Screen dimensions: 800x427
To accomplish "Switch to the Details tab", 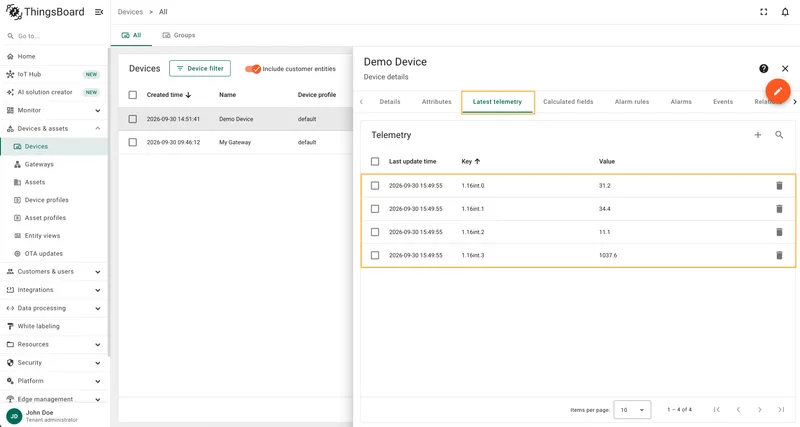I will tap(390, 102).
